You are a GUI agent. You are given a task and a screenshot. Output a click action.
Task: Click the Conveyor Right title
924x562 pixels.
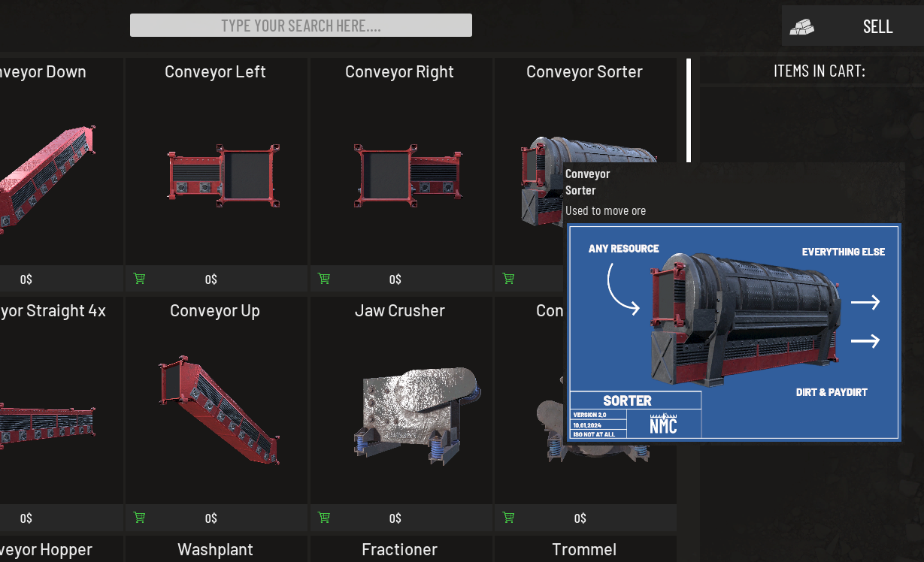coord(399,72)
